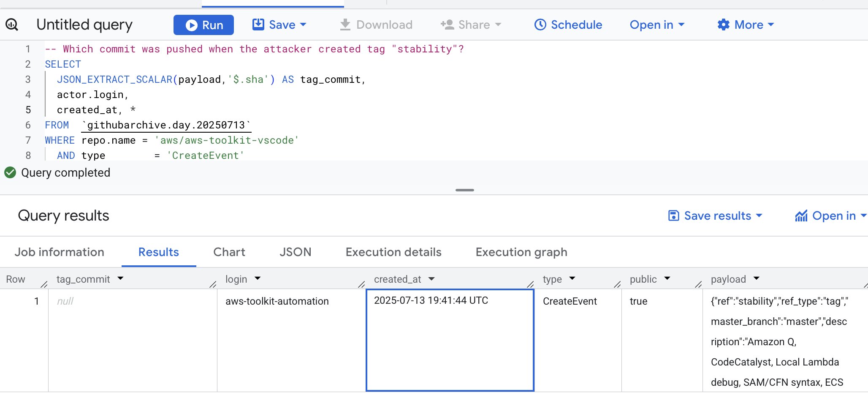
Task: View the Execution details tab
Action: click(x=393, y=252)
